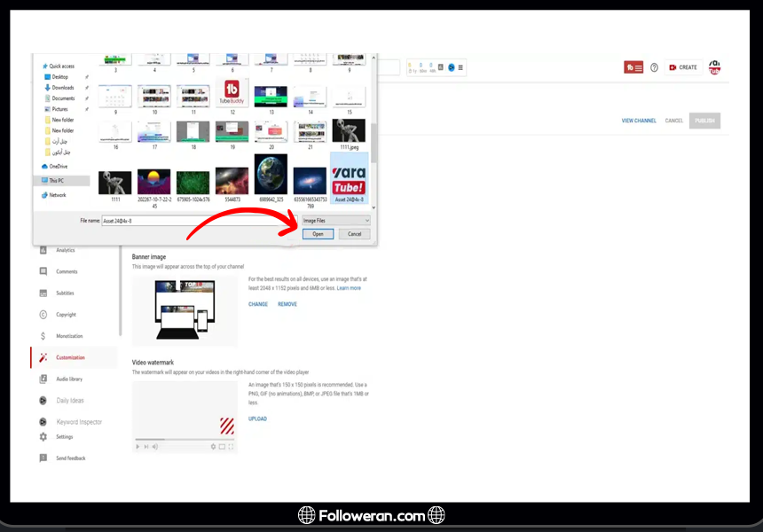Click the Subtitles icon in sidebar
This screenshot has height=532, width=763.
(x=43, y=293)
